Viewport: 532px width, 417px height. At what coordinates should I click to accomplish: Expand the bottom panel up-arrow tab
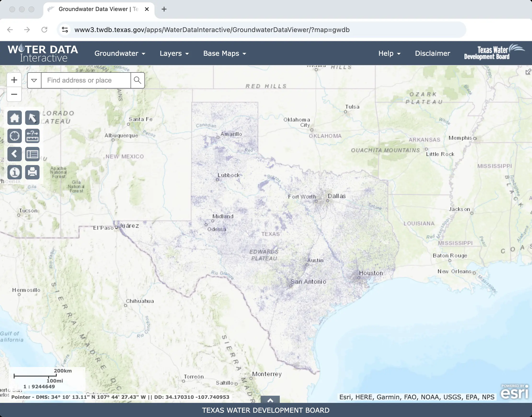270,400
